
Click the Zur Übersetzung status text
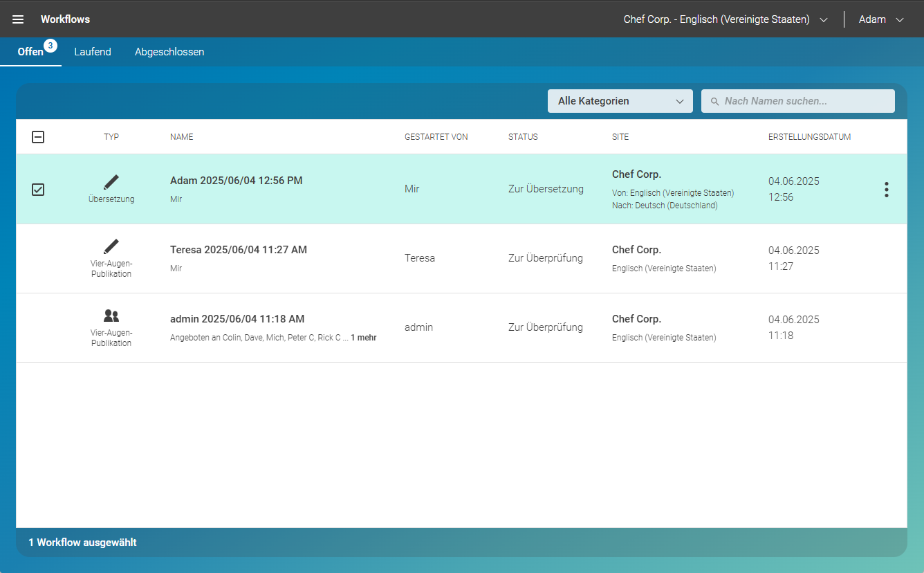pyautogui.click(x=545, y=188)
